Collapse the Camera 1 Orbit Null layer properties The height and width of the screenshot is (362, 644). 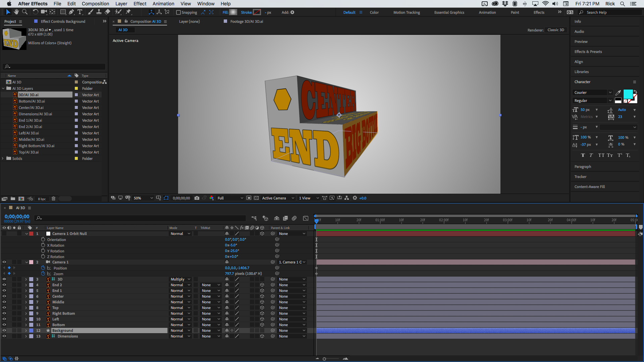click(x=26, y=234)
